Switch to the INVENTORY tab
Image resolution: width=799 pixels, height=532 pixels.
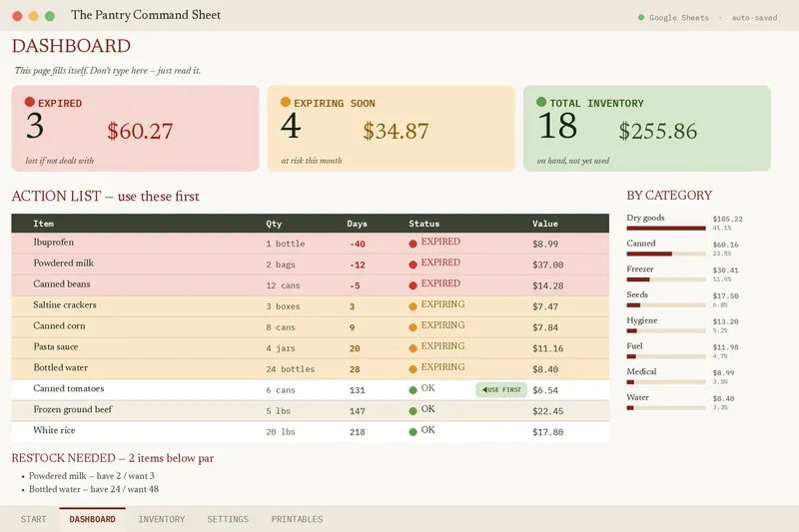pyautogui.click(x=162, y=519)
